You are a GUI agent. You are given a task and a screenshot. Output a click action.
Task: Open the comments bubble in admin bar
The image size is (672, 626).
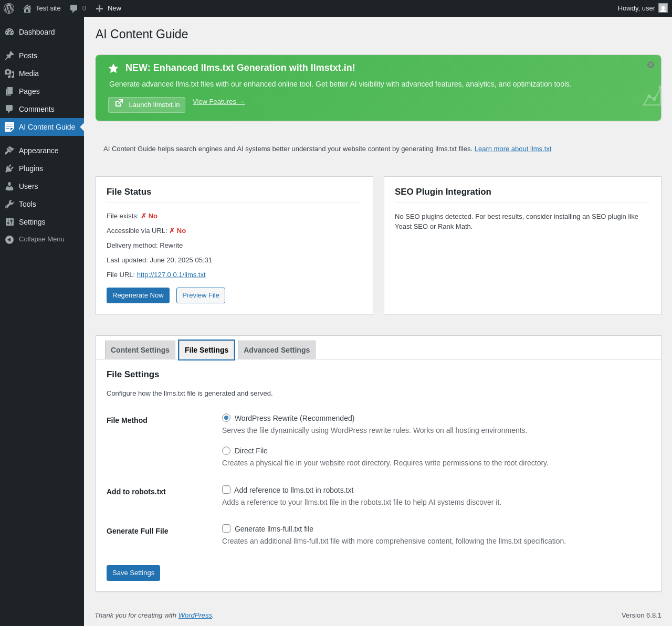74,8
